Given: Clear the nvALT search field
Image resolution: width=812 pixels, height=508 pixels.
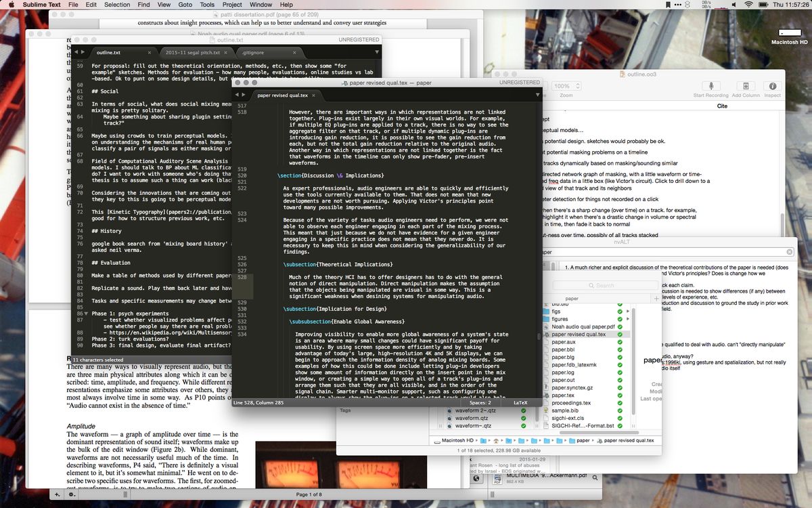Looking at the screenshot, I should (790, 252).
